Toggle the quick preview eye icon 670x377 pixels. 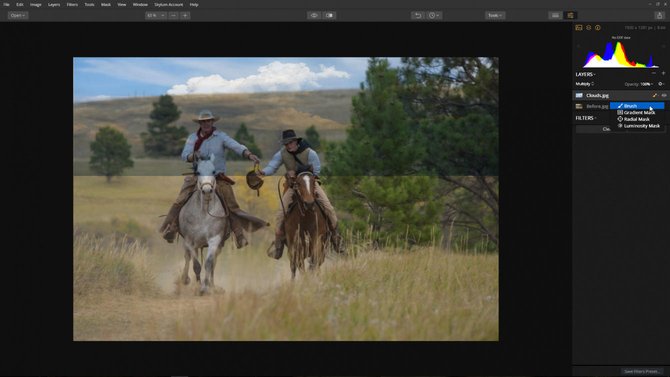314,15
